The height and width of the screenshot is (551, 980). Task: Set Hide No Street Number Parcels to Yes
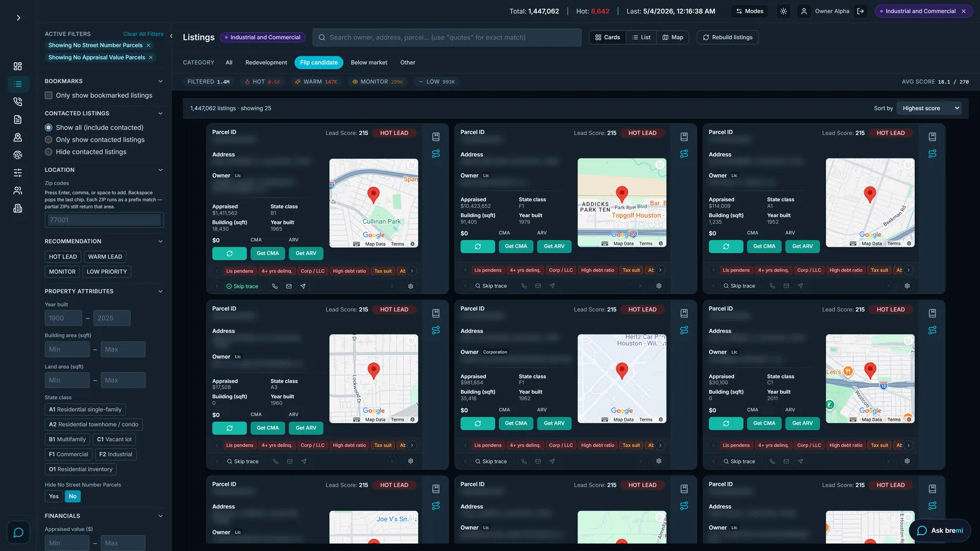pos(54,496)
